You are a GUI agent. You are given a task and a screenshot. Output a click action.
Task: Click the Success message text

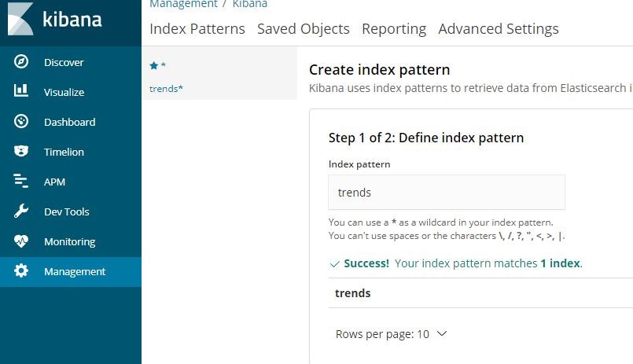coord(463,263)
